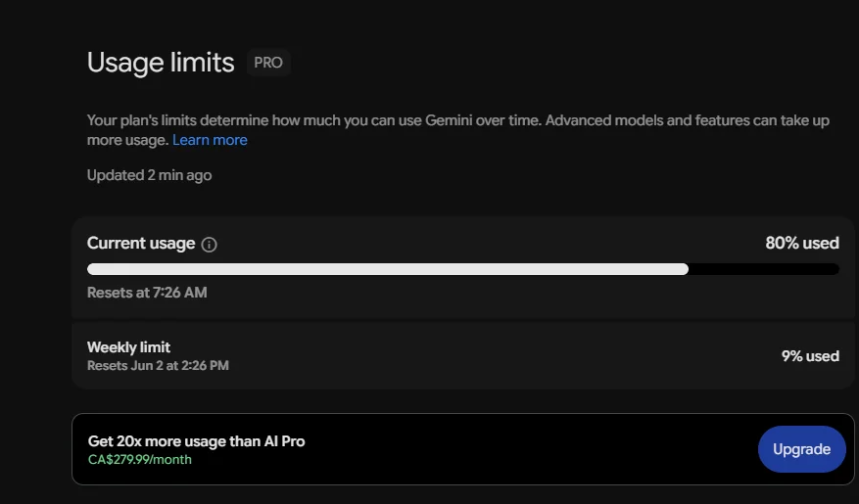Viewport: 859px width, 504px height.
Task: Click the Updated 2 min ago text
Action: [149, 175]
